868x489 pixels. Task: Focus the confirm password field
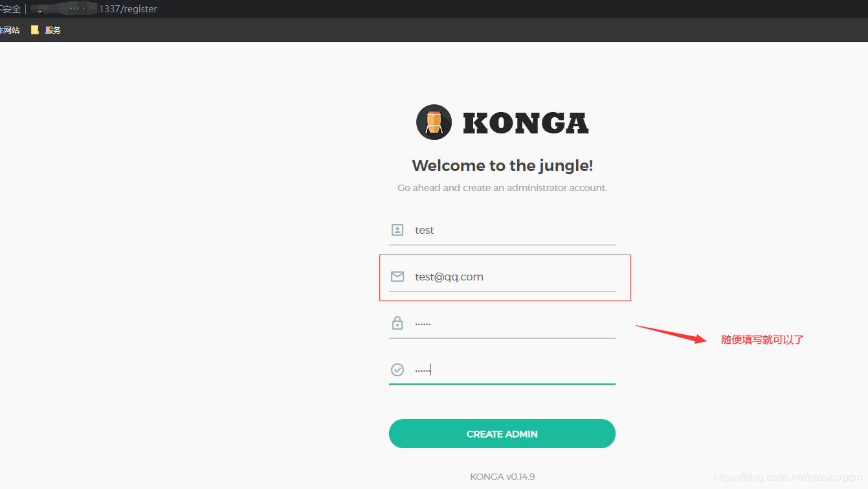(502, 370)
